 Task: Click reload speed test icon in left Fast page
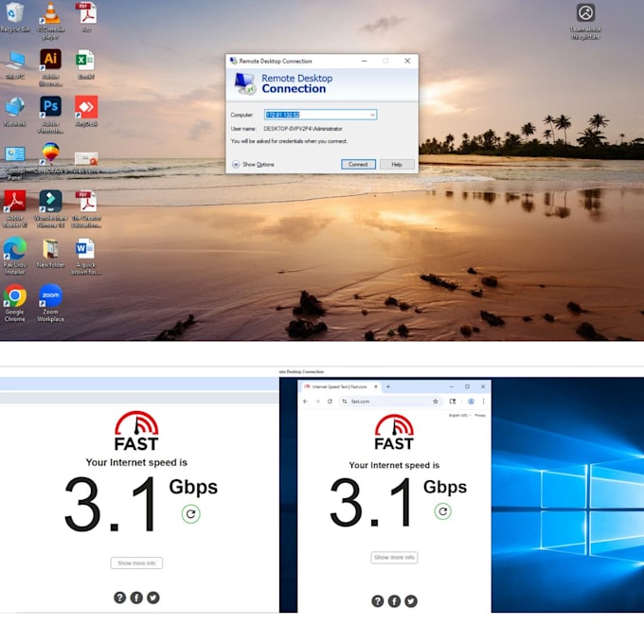190,514
